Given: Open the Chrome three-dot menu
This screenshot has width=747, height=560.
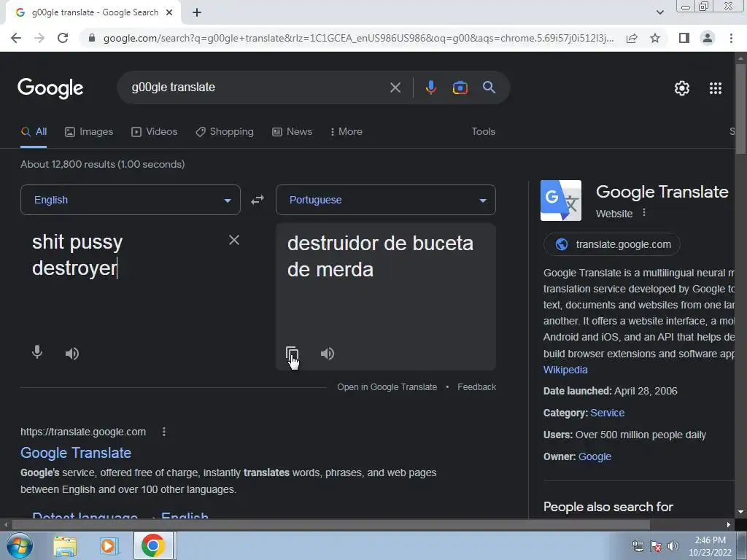Looking at the screenshot, I should click(x=731, y=38).
